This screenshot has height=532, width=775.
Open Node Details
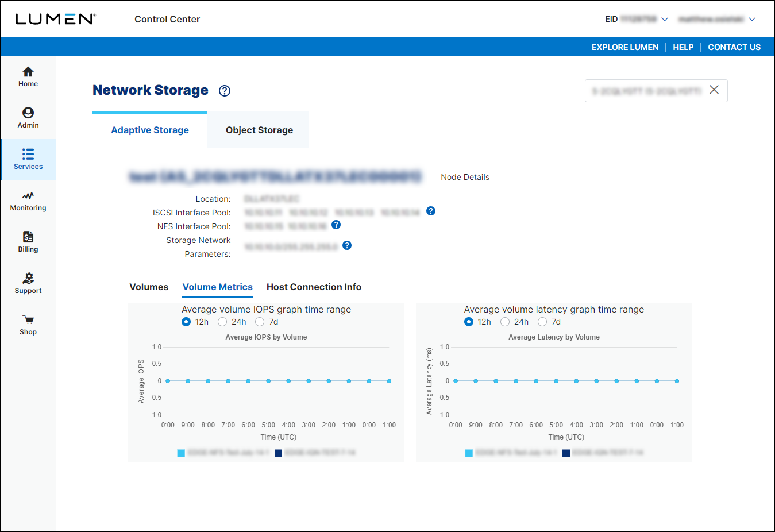(465, 177)
